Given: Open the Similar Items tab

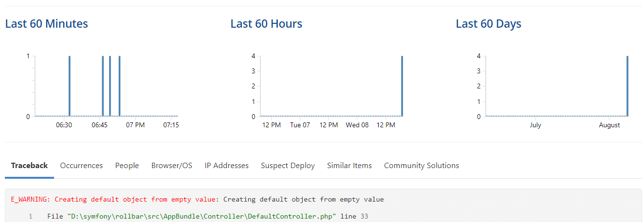Looking at the screenshot, I should point(349,166).
